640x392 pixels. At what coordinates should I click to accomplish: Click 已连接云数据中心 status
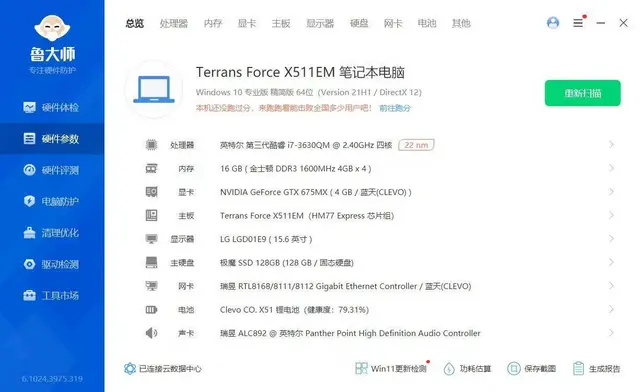coord(163,369)
